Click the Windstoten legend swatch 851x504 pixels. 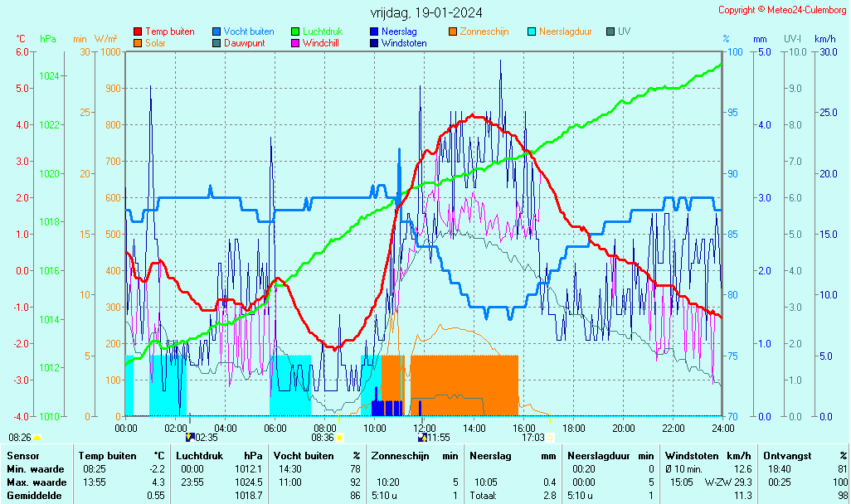coord(374,43)
